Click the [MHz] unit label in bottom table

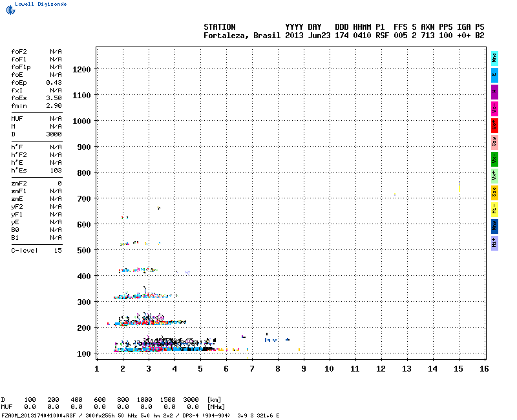(216, 407)
